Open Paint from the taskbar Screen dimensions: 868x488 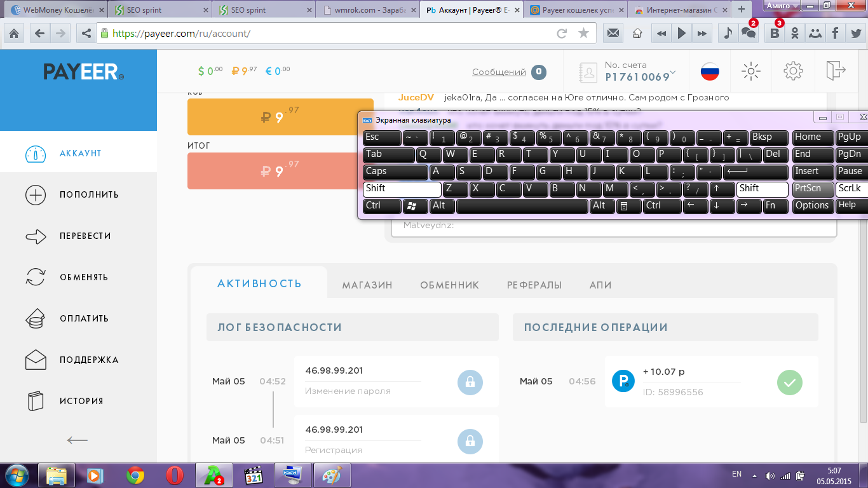[x=332, y=475]
